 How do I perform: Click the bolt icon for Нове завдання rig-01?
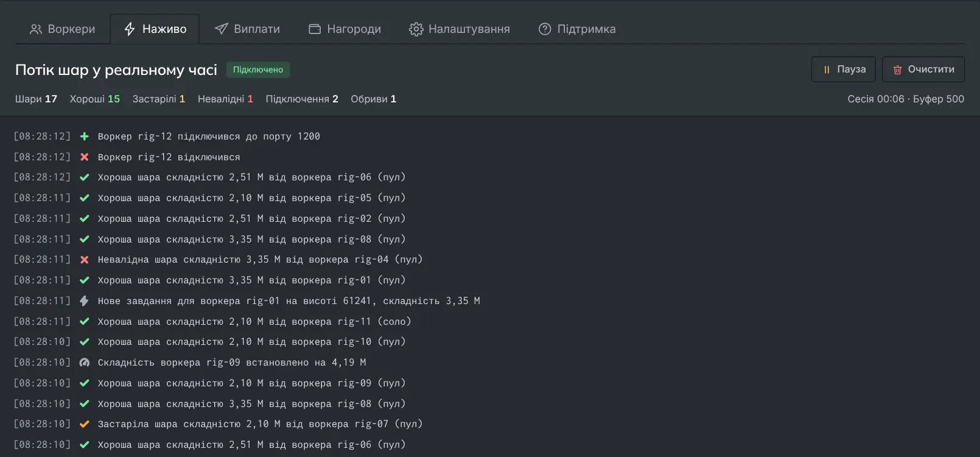pos(85,301)
